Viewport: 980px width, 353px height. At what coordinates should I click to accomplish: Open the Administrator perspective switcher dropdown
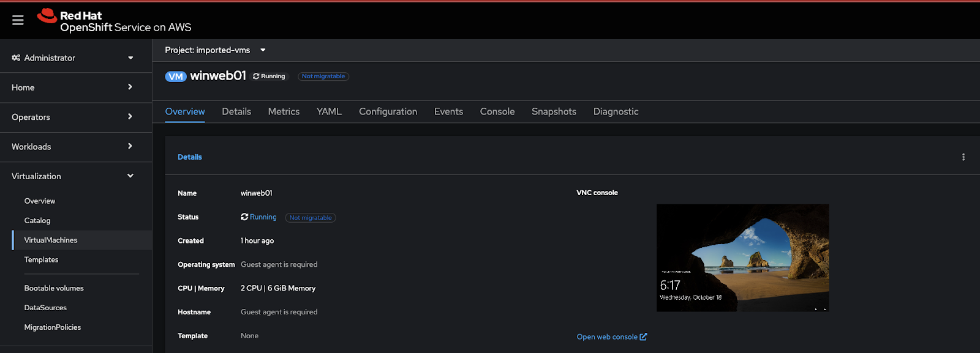(x=76, y=58)
